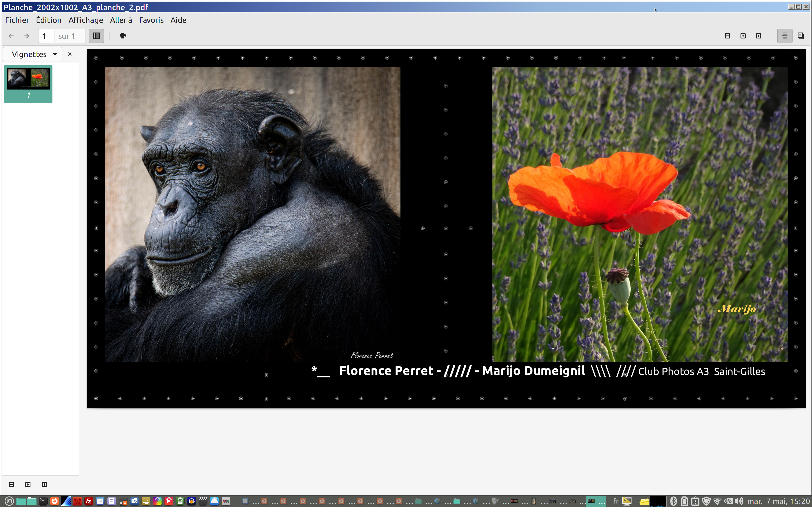Shrink thumbnails with sidebar zoom-out icon
The width and height of the screenshot is (812, 507).
(11, 484)
